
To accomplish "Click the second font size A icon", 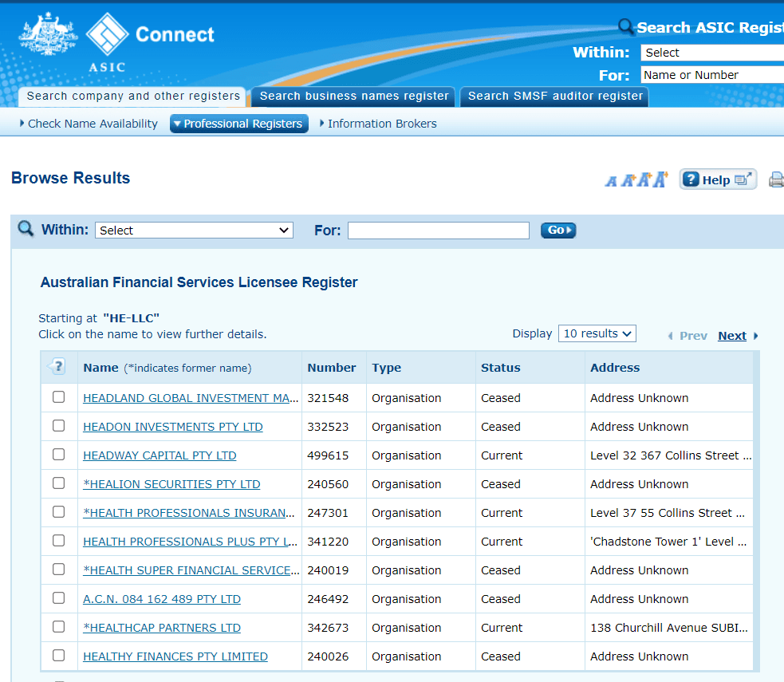I will pyautogui.click(x=628, y=180).
